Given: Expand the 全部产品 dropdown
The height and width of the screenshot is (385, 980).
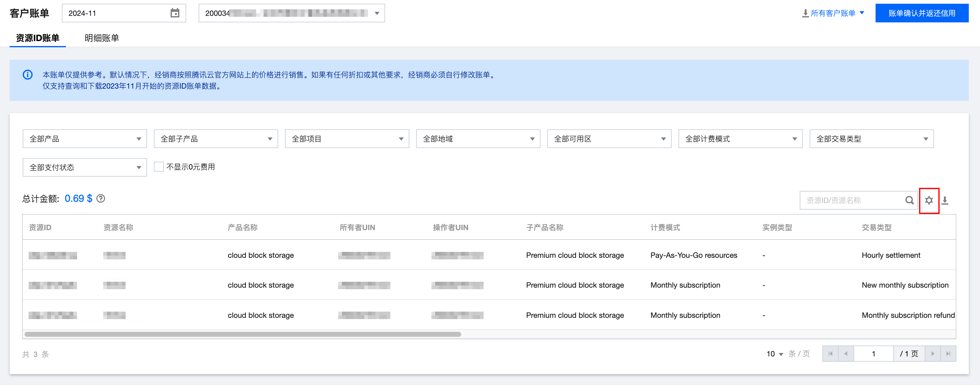Looking at the screenshot, I should pos(85,139).
